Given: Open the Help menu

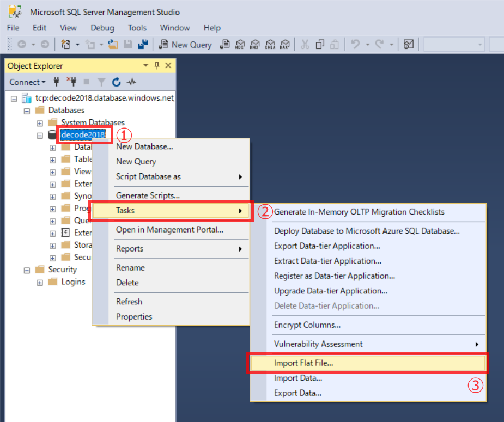Looking at the screenshot, I should tap(212, 28).
